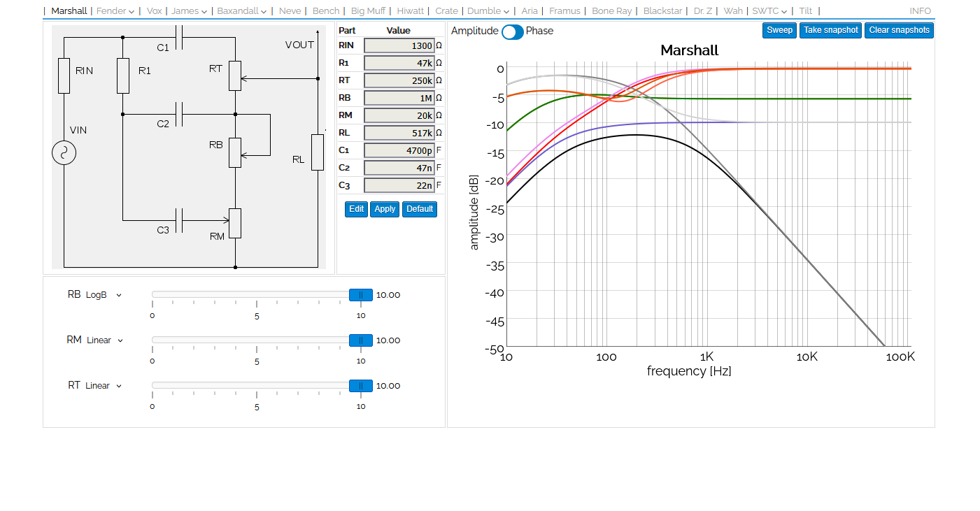Open the INFO page
This screenshot has width=980, height=511.
(x=920, y=11)
